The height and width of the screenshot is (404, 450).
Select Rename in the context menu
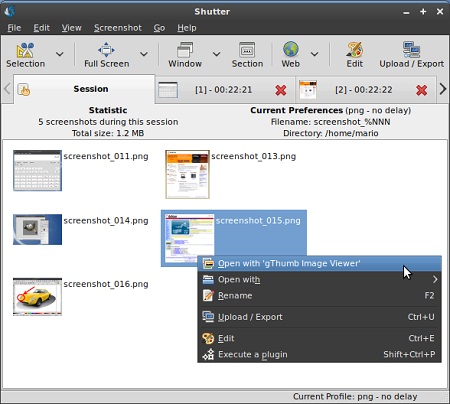pyautogui.click(x=319, y=296)
